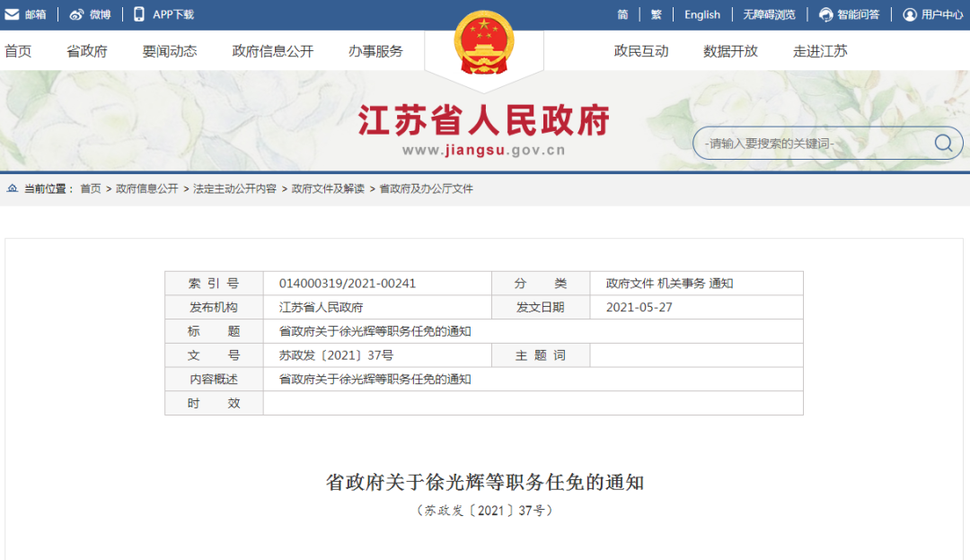
Task: Click the subtitle （苏政发〔2021〕37号）
Action: coord(484,511)
